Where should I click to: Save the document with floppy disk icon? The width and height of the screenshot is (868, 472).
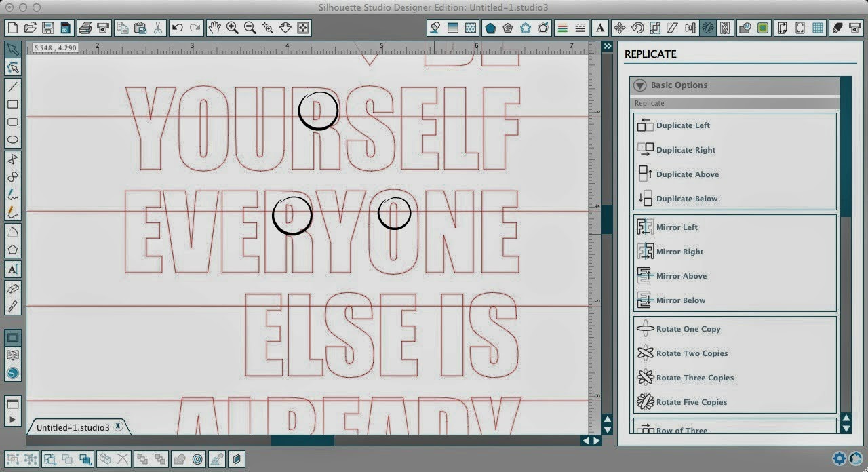point(47,28)
